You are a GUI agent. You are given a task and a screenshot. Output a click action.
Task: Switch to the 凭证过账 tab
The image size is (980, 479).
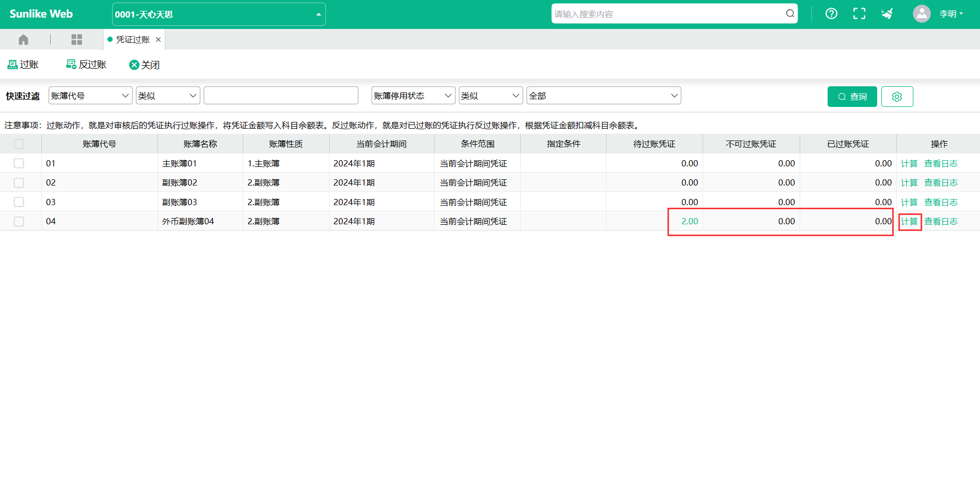133,40
